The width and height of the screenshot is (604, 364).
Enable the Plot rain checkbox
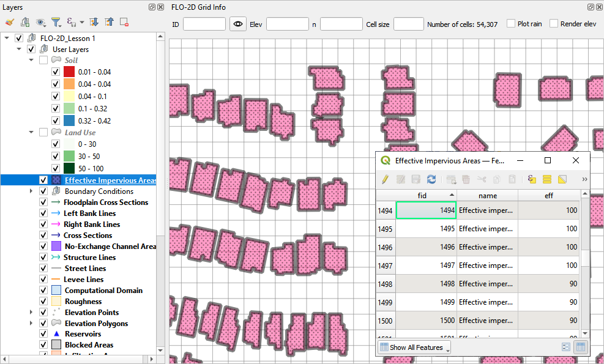coord(511,24)
